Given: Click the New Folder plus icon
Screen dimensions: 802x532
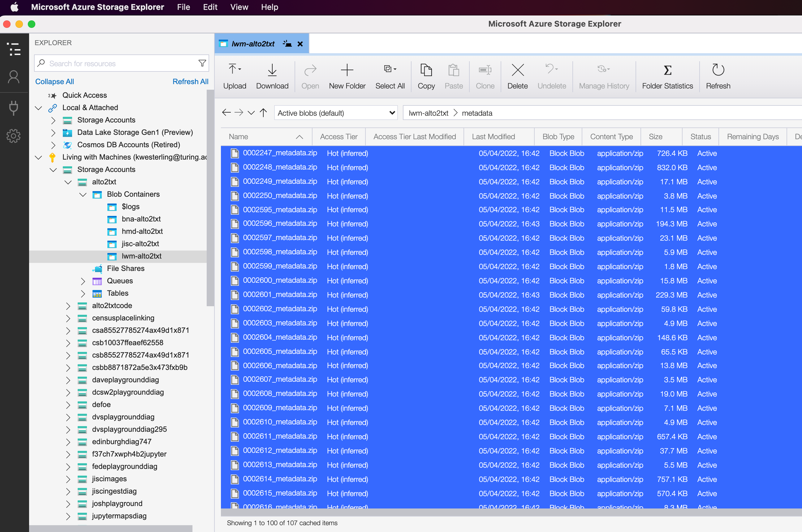Looking at the screenshot, I should tap(347, 70).
